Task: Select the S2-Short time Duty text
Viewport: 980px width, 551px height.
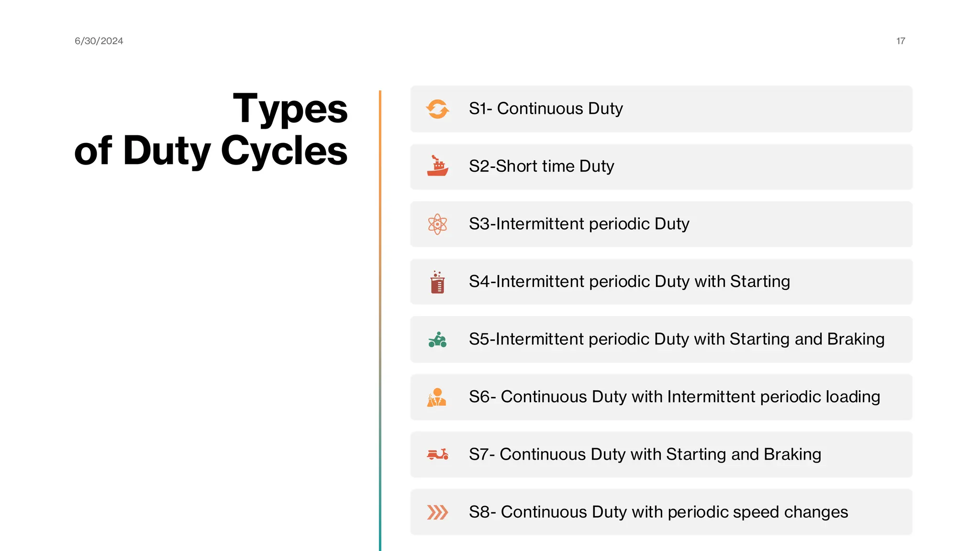Action: click(x=541, y=166)
